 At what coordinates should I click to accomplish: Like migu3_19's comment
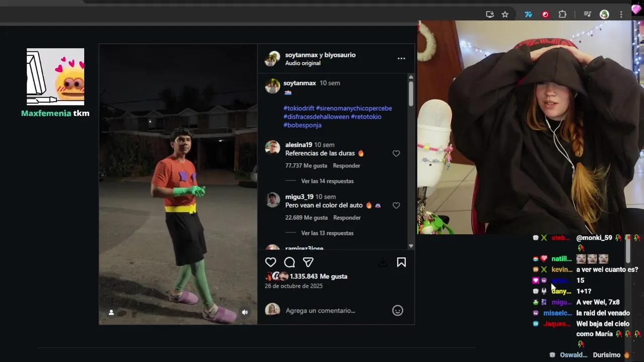click(396, 205)
